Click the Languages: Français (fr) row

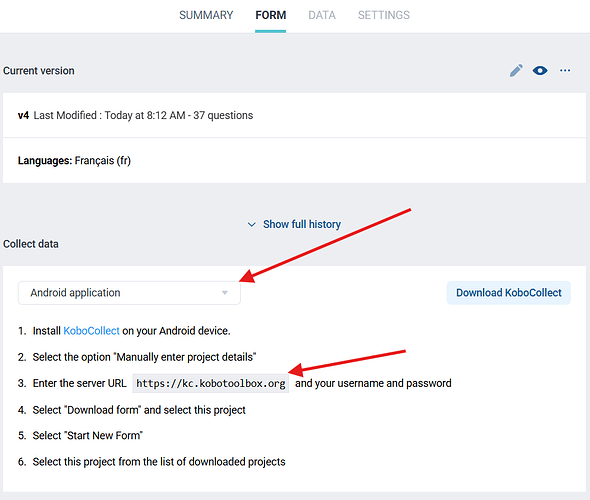294,161
